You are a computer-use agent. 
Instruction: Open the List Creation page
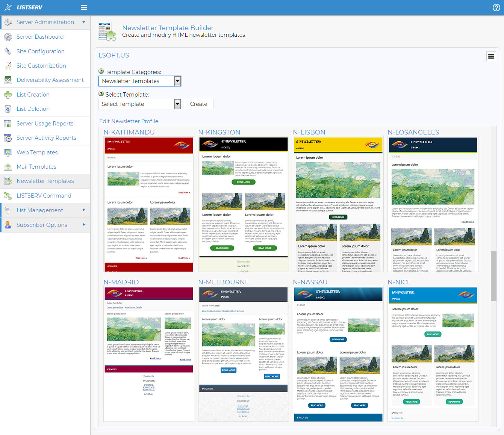[33, 95]
